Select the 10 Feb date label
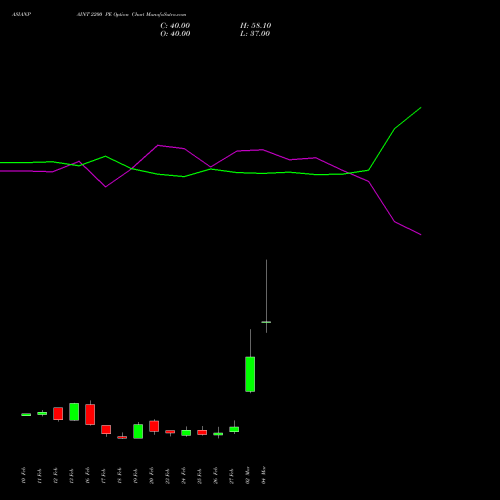This screenshot has height=500, width=500. (x=23, y=476)
